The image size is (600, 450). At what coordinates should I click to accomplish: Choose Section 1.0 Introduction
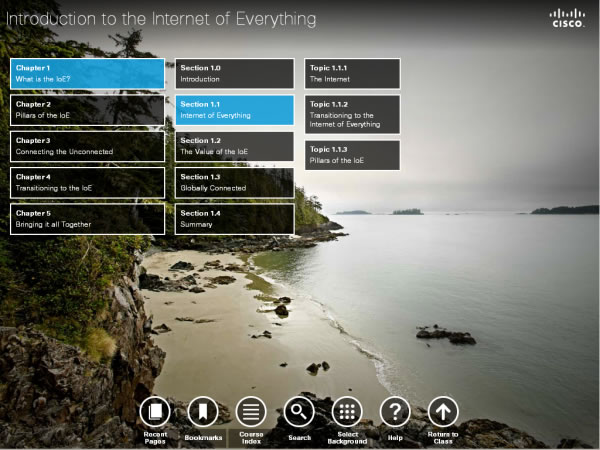coord(235,73)
